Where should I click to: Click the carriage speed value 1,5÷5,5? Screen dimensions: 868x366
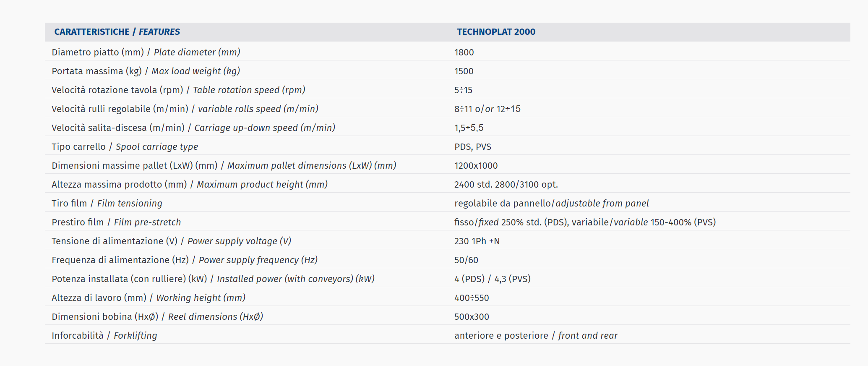click(469, 128)
